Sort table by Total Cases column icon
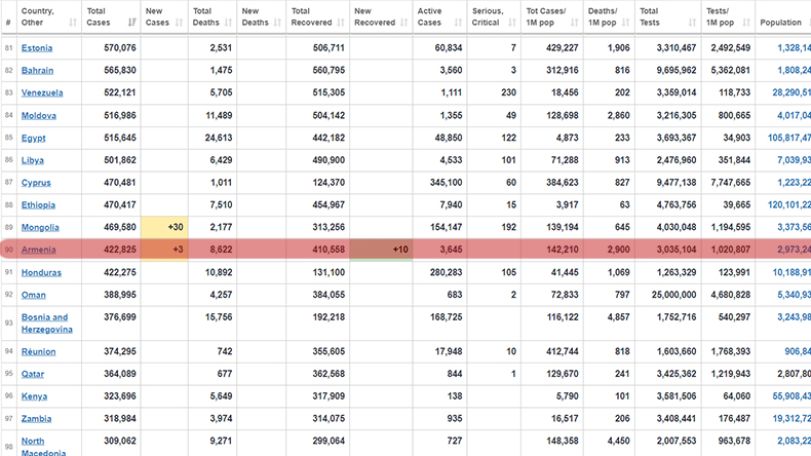This screenshot has height=456, width=811. [x=132, y=22]
